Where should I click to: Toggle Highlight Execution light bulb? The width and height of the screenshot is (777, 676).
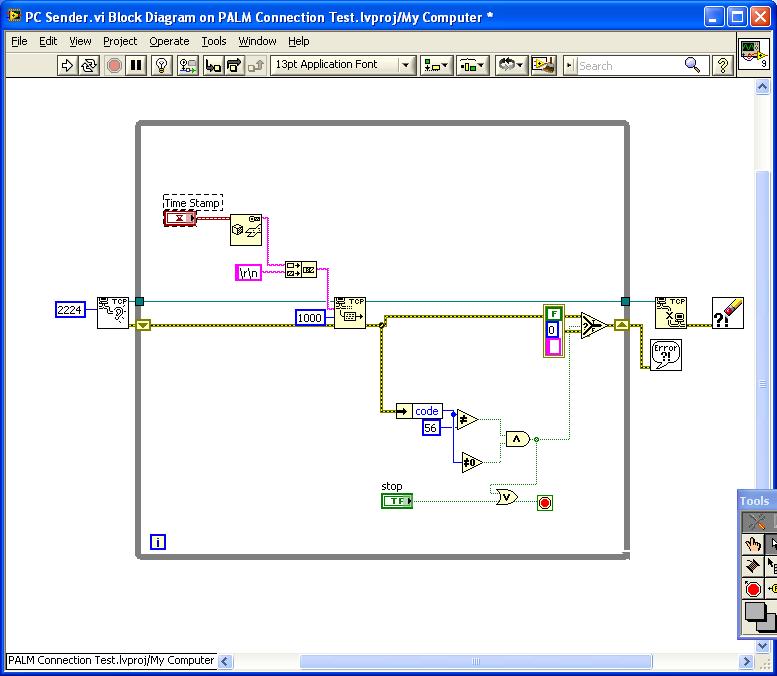(x=162, y=65)
